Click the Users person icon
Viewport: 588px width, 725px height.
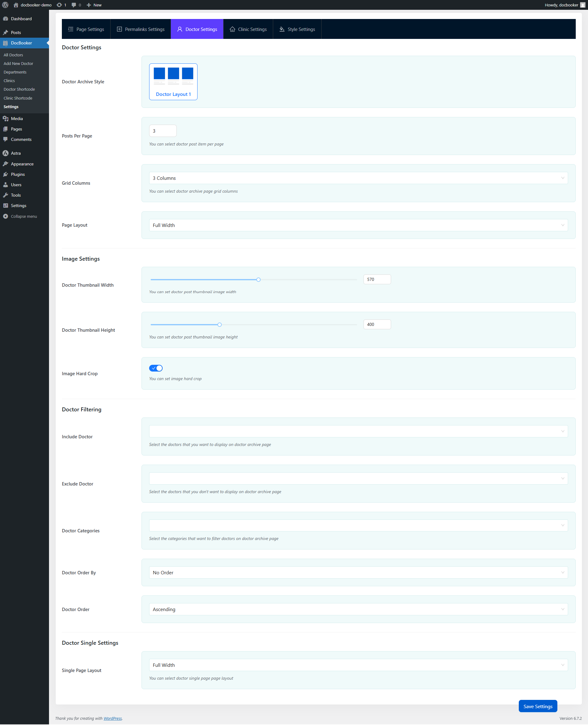6,185
